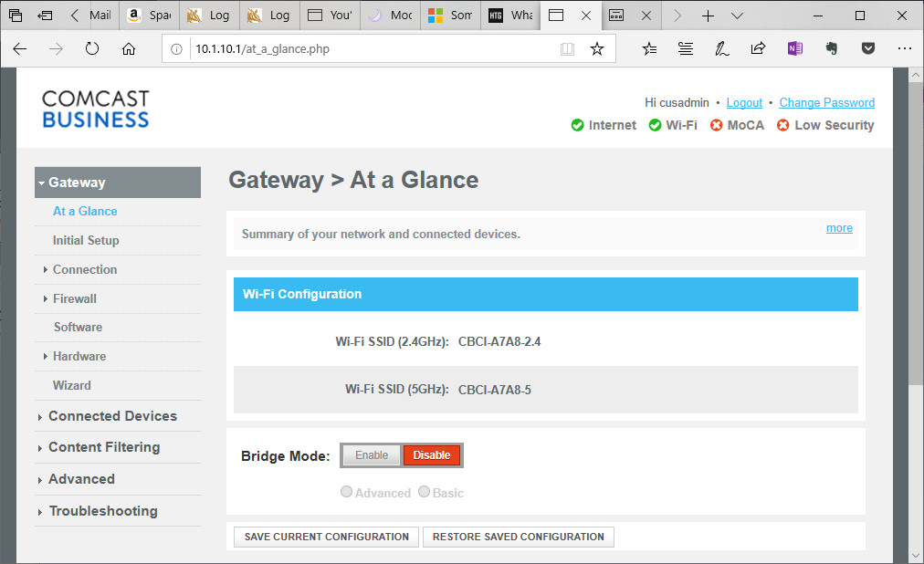Switch to the You' tab
This screenshot has width=924, height=564.
coord(330,16)
